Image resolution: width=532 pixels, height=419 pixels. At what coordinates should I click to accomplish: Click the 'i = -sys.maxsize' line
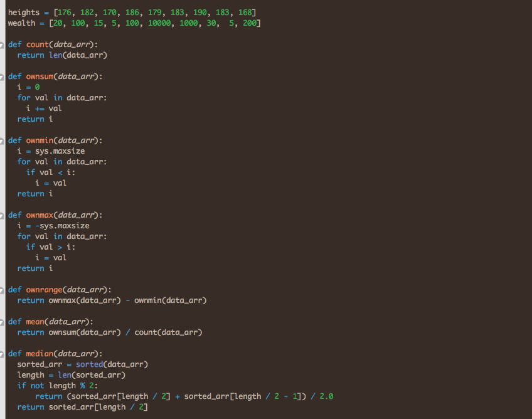point(53,226)
